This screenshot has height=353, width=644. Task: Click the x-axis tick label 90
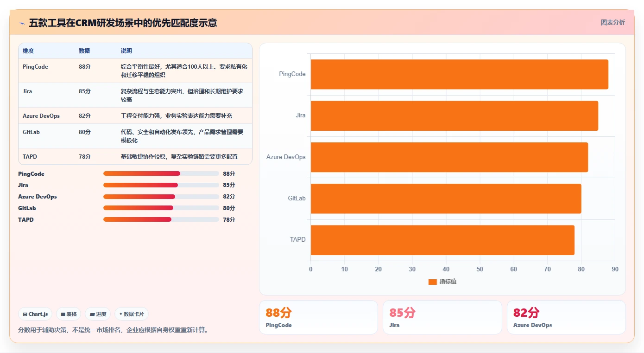615,270
